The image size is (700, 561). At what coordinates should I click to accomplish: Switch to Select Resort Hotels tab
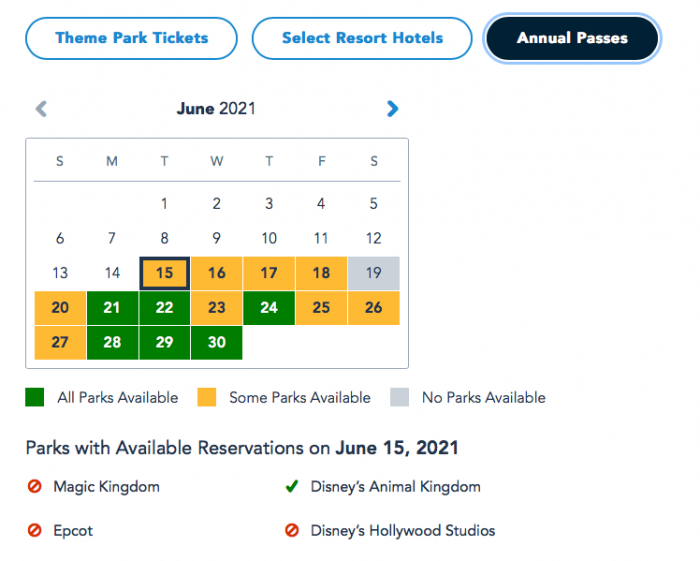pyautogui.click(x=362, y=39)
